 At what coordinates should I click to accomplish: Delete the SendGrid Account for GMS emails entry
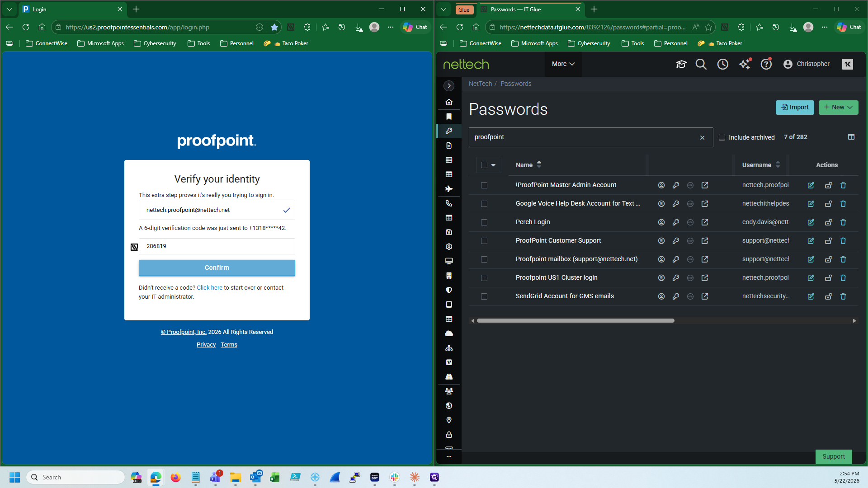click(843, 296)
